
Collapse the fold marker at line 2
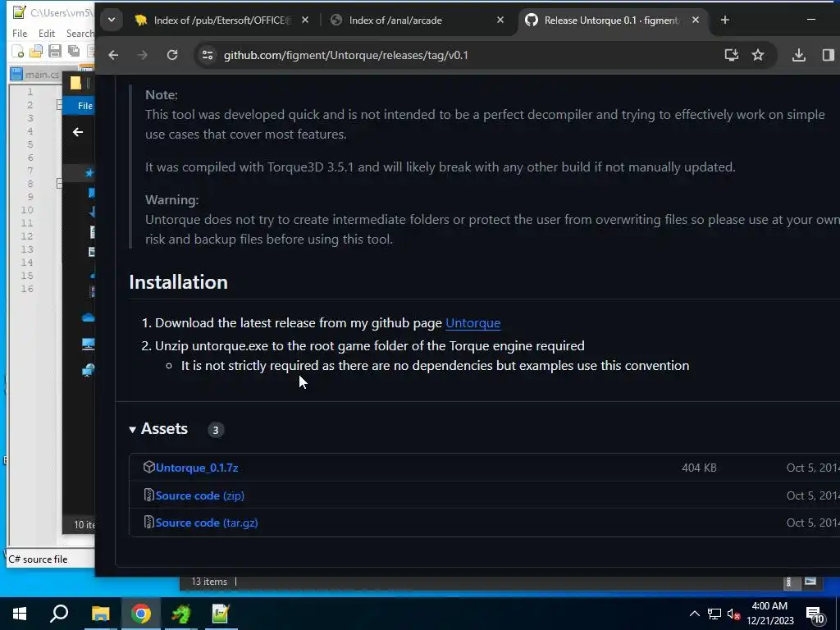(x=59, y=105)
